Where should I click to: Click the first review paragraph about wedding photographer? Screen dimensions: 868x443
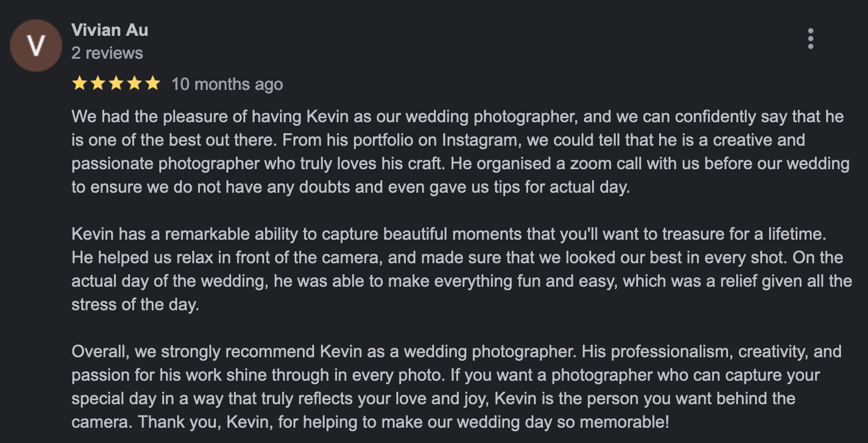[460, 152]
